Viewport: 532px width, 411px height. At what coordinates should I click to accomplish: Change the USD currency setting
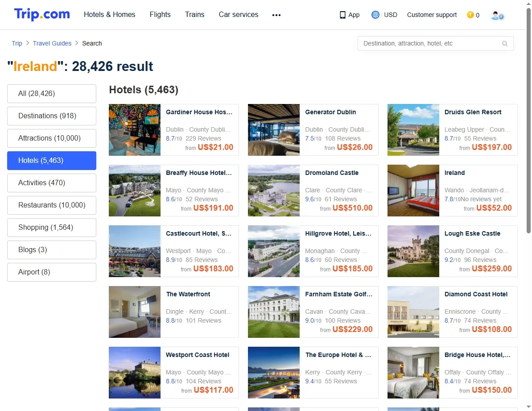[x=391, y=15]
